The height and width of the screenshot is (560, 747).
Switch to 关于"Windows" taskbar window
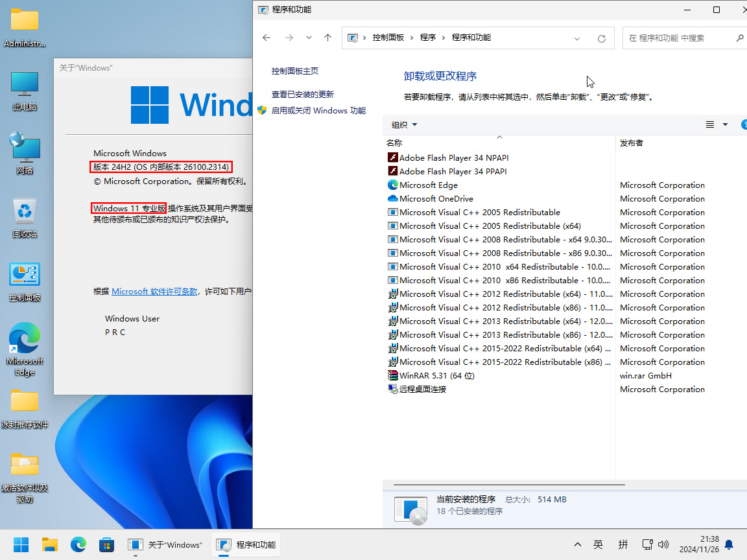(x=165, y=544)
